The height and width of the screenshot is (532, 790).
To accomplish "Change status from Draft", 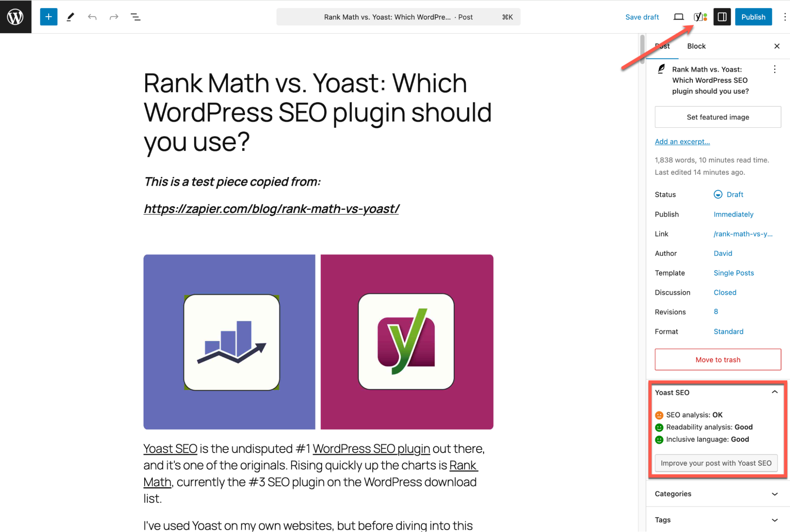I will (x=734, y=194).
